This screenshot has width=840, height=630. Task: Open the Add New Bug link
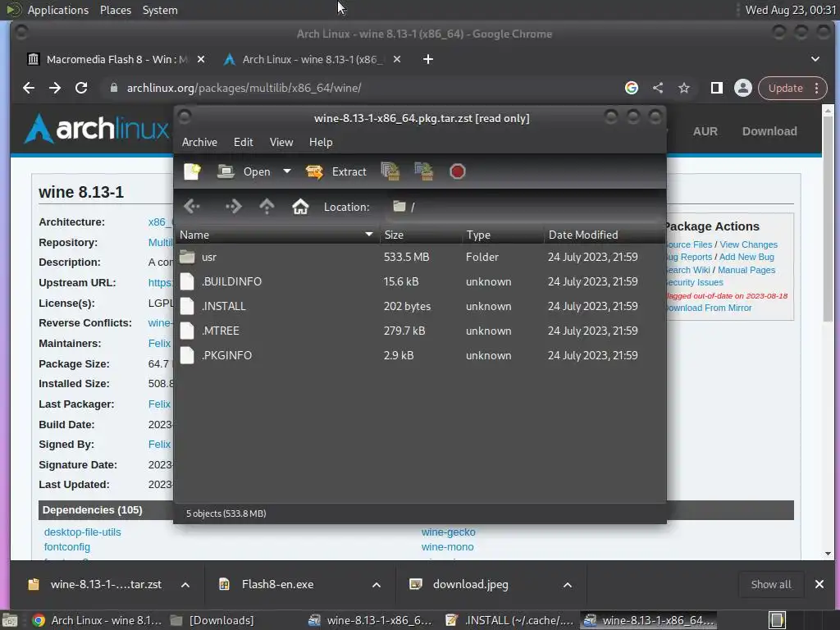click(x=746, y=257)
